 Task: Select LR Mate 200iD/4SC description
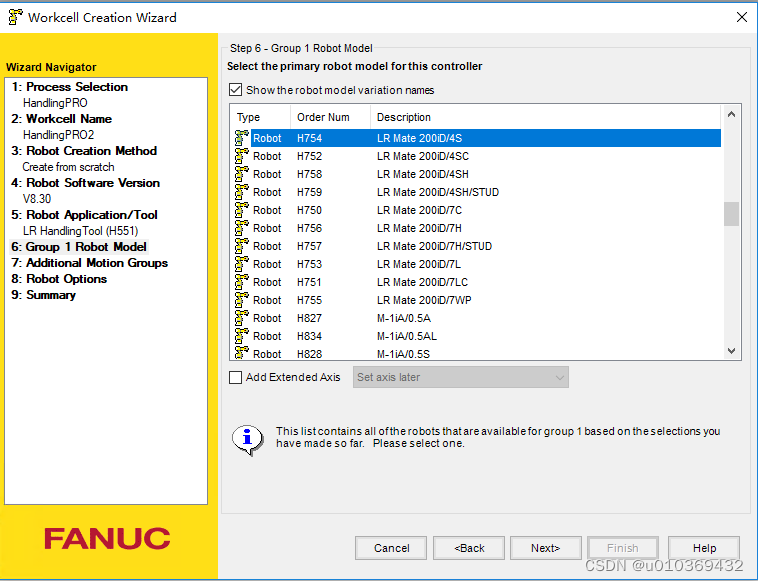[423, 156]
